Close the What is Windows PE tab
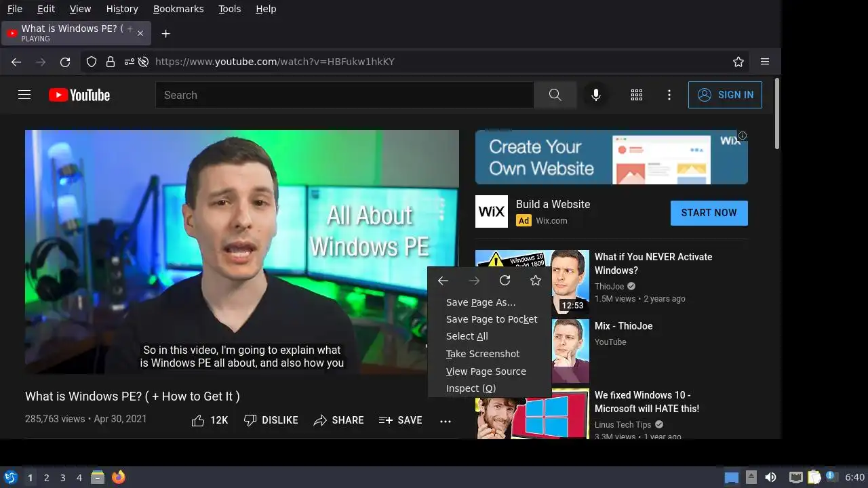Image resolution: width=868 pixels, height=488 pixels. 140,33
